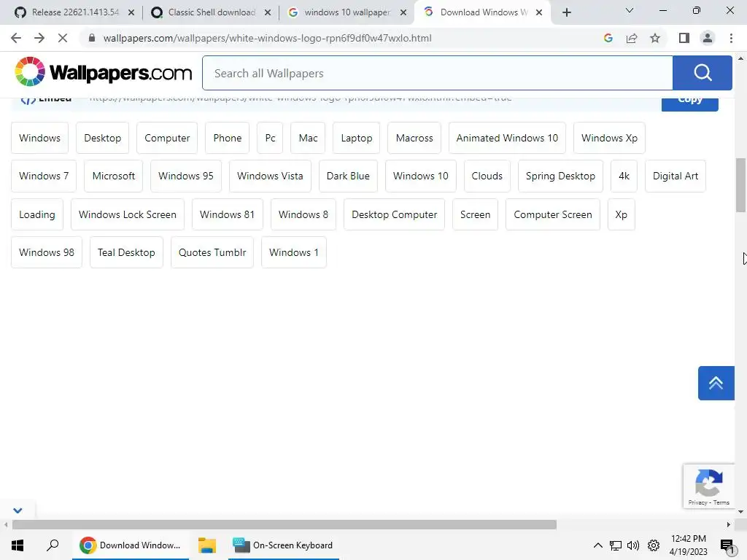Viewport: 747px width, 560px height.
Task: Close the windows 10 wallpaper tab
Action: tap(403, 12)
